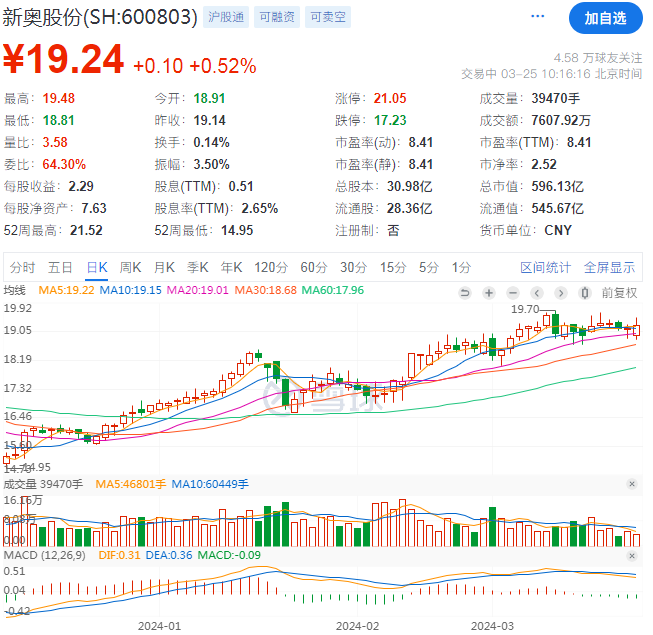653x635 pixels.
Task: Move chart right with the right chevron
Action: pos(561,293)
